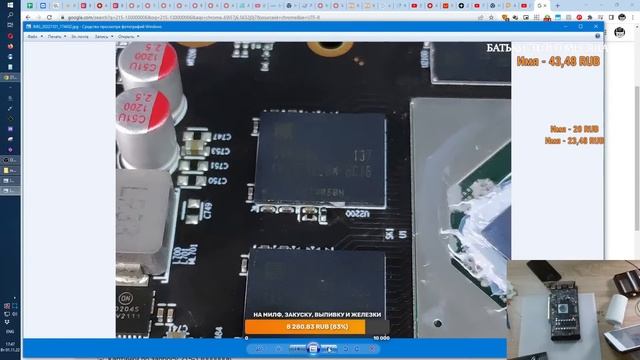
Task: Start slideshow with the round center button
Action: [313, 349]
